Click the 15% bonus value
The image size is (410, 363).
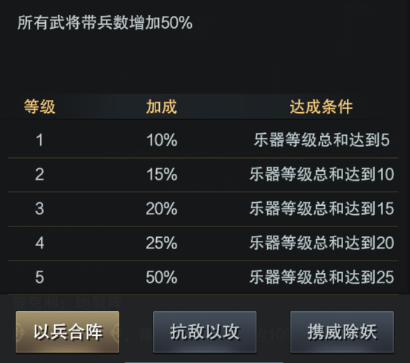[x=162, y=174]
